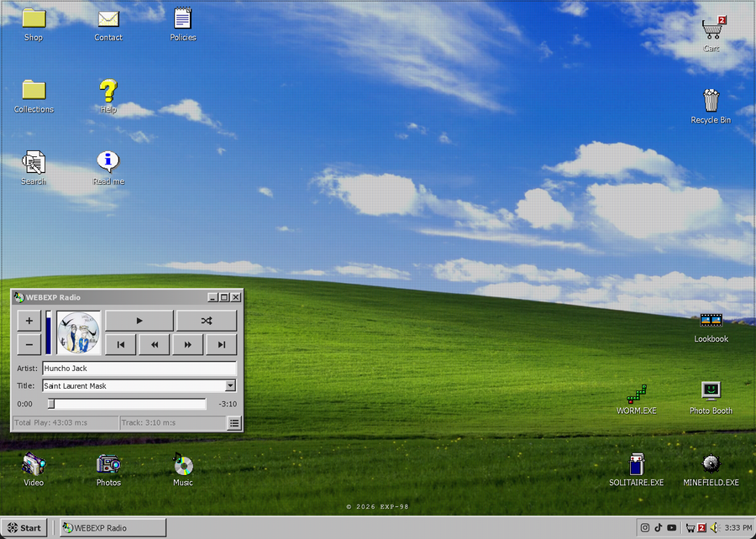
Task: Launch SOLITAIRE.EXE icon
Action: [637, 463]
